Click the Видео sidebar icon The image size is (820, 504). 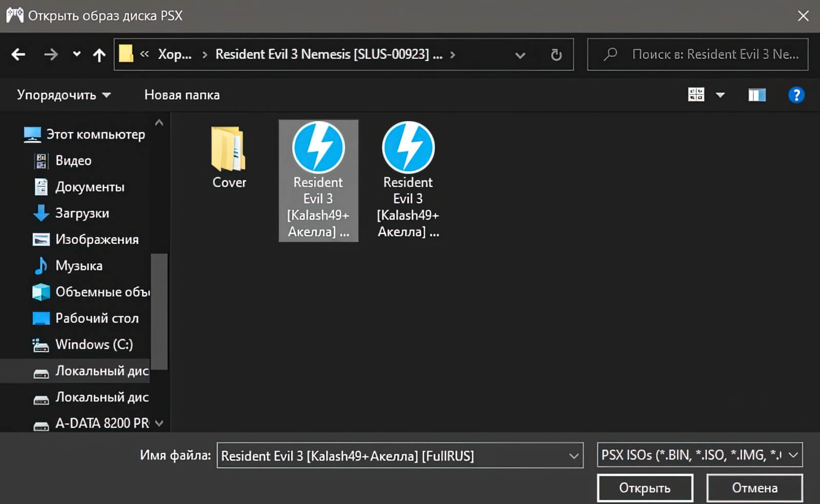[41, 161]
